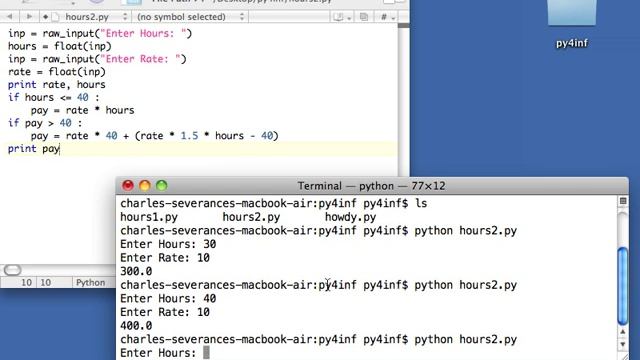Click hours2.py in the Terminal ls output

coord(251,217)
